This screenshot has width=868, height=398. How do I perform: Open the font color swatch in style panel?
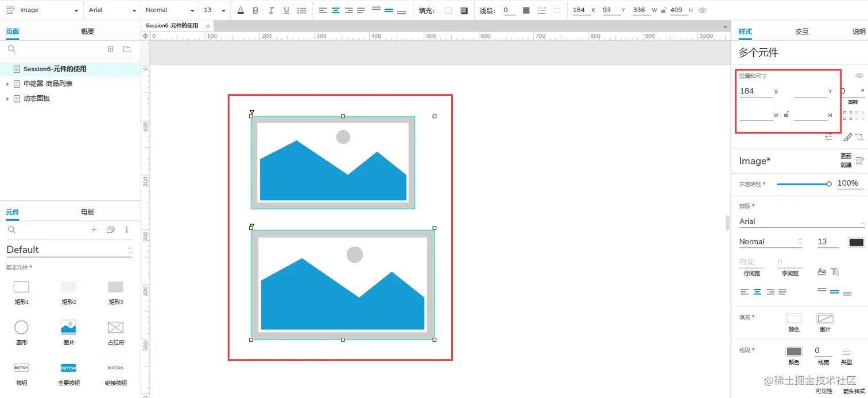point(857,242)
